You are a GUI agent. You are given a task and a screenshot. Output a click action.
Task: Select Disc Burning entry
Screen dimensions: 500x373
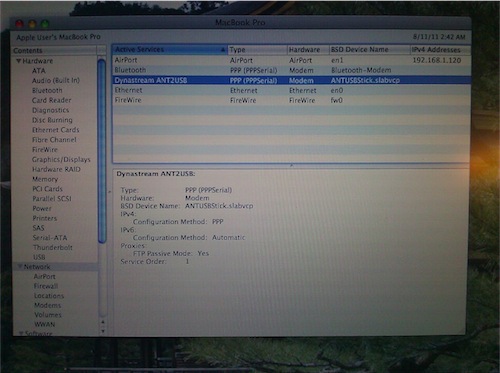(52, 120)
